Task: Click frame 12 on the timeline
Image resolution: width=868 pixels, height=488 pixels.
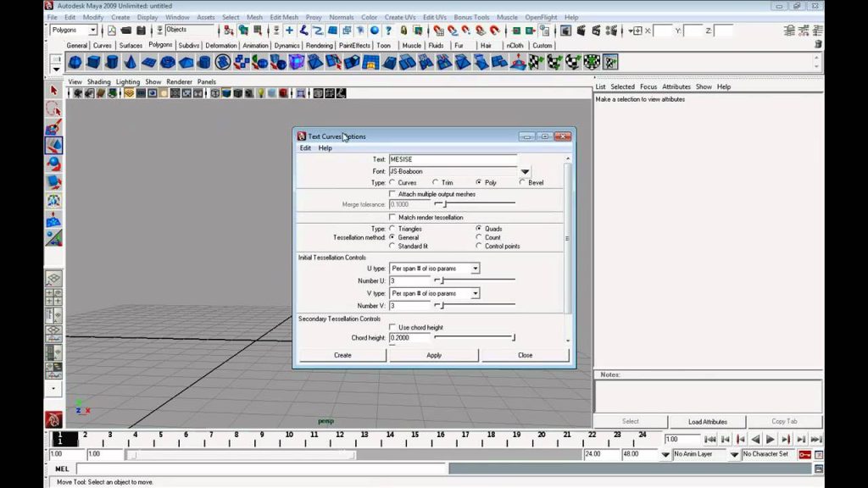Action: 339,438
